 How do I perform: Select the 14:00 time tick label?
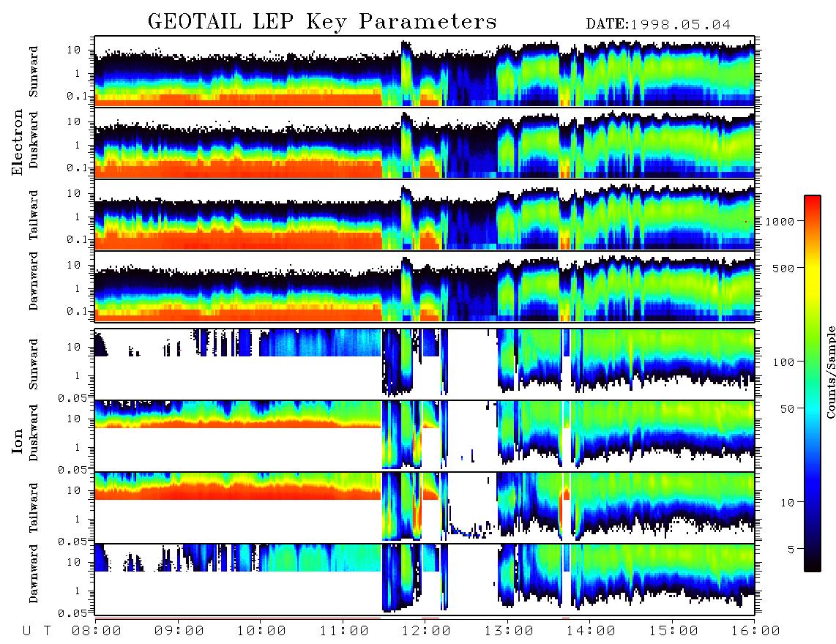[x=591, y=632]
